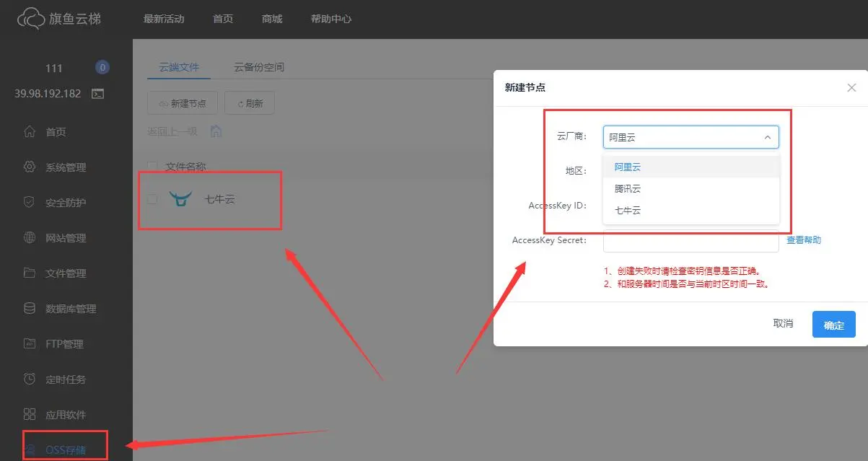
Task: Click the 系统管理 gear icon in the sidebar
Action: click(x=30, y=167)
